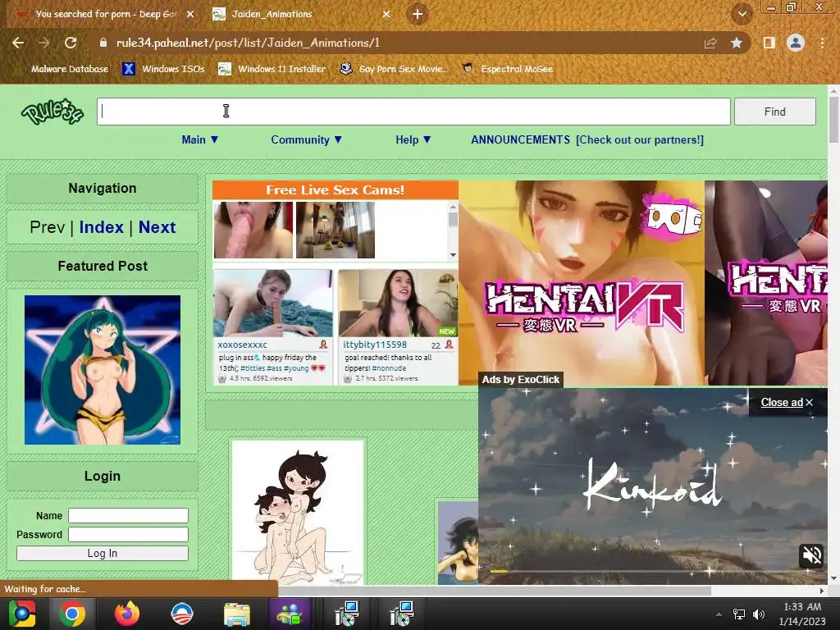Open the tab search dropdown arrow
Viewport: 840px width, 630px height.
click(742, 14)
